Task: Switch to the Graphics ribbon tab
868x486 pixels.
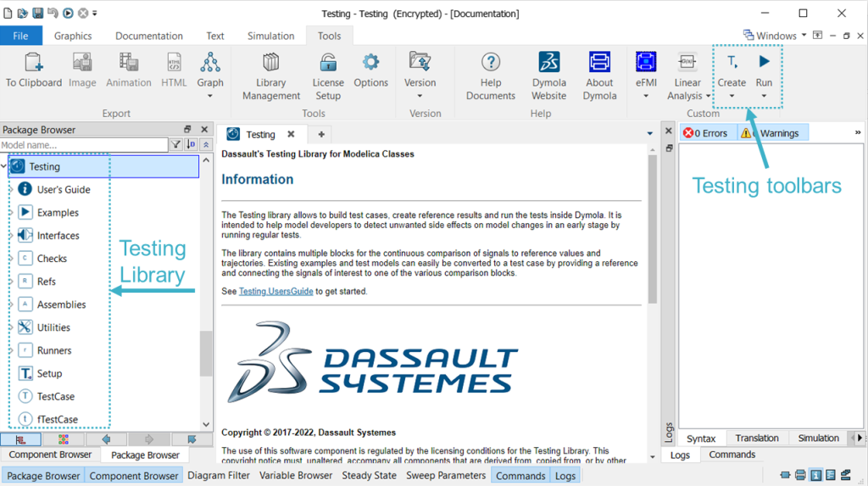Action: [73, 36]
